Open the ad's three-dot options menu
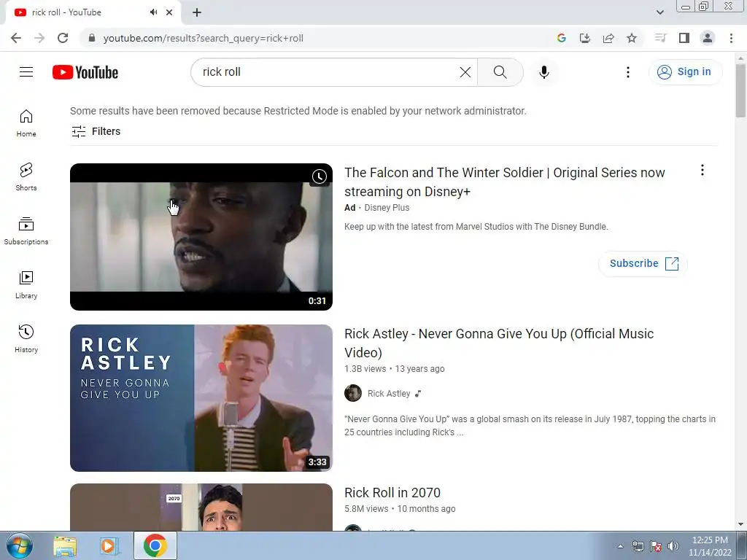This screenshot has width=747, height=560. pos(703,170)
